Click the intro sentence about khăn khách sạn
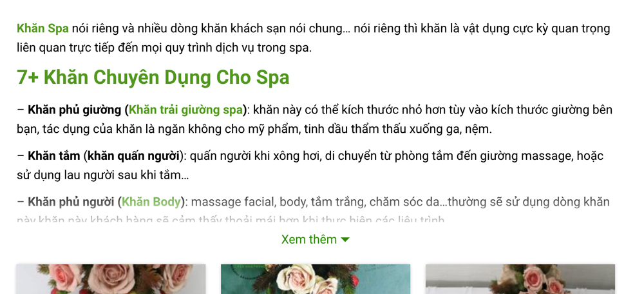The height and width of the screenshot is (294, 644). click(x=314, y=29)
